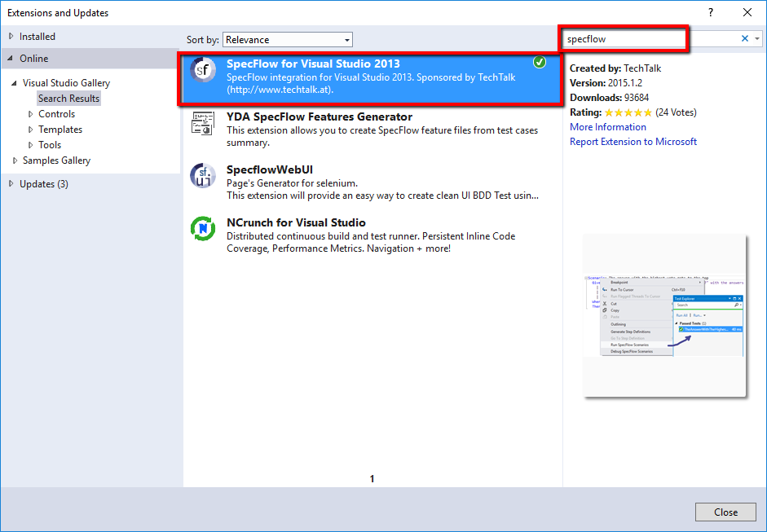Viewport: 767px width, 532px height.
Task: Click Report Extension to Microsoft
Action: click(633, 141)
